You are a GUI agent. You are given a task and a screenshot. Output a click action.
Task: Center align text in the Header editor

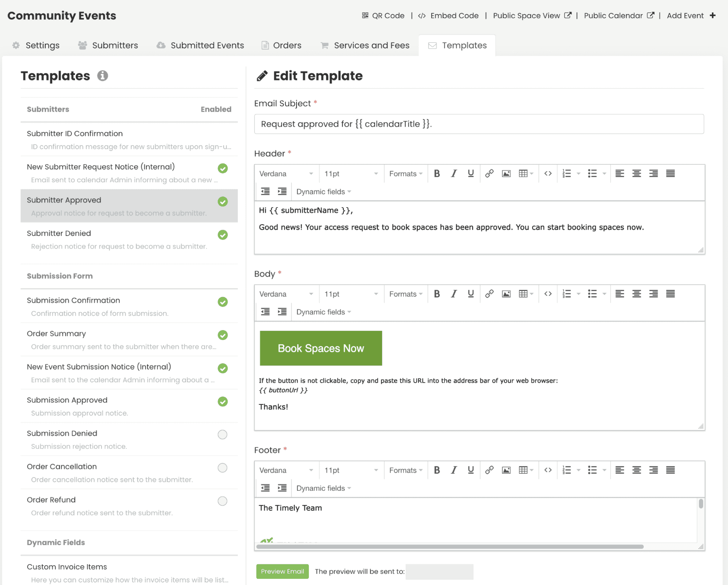pyautogui.click(x=636, y=174)
